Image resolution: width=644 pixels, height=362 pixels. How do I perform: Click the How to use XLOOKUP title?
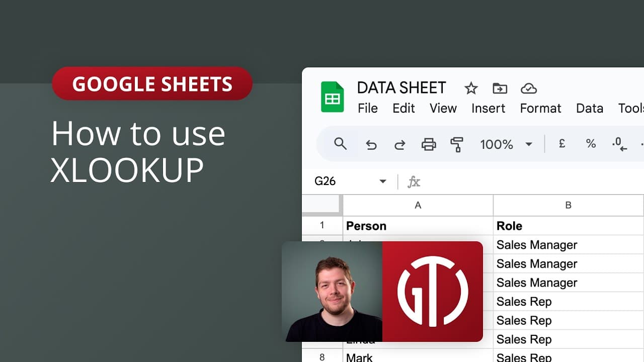(138, 152)
